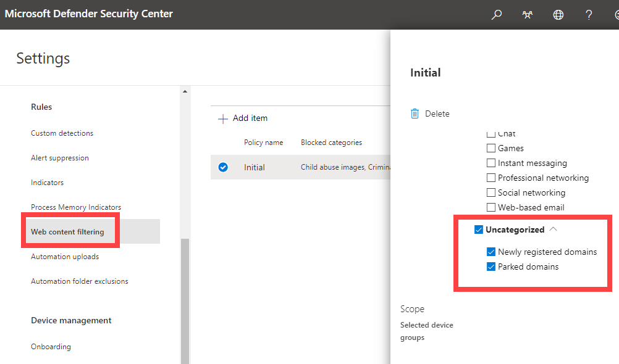Sort by Policy name column header
The height and width of the screenshot is (364, 619).
pyautogui.click(x=263, y=143)
